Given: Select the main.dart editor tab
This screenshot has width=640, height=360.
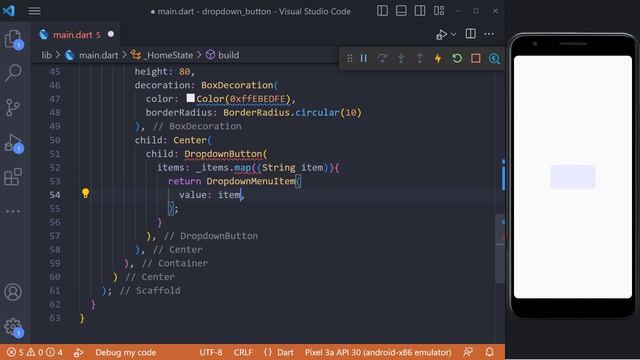Looking at the screenshot, I should tap(76, 35).
